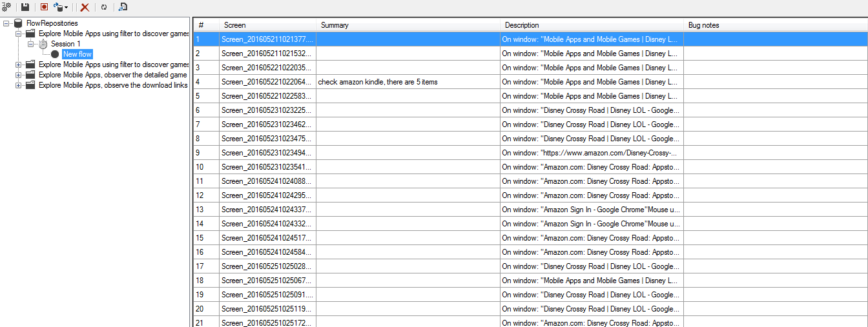Expand 'observer the detailed game' folder
Screen dimensions: 868x327
18,75
